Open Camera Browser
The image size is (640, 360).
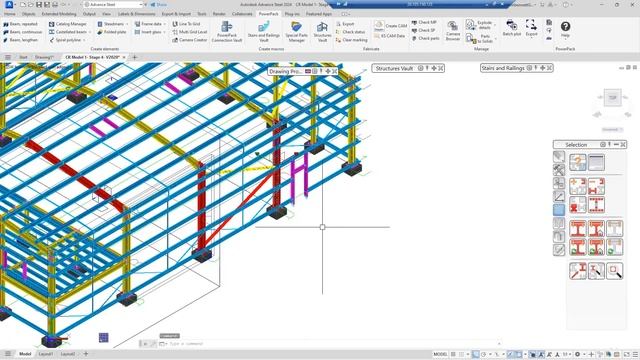point(452,31)
